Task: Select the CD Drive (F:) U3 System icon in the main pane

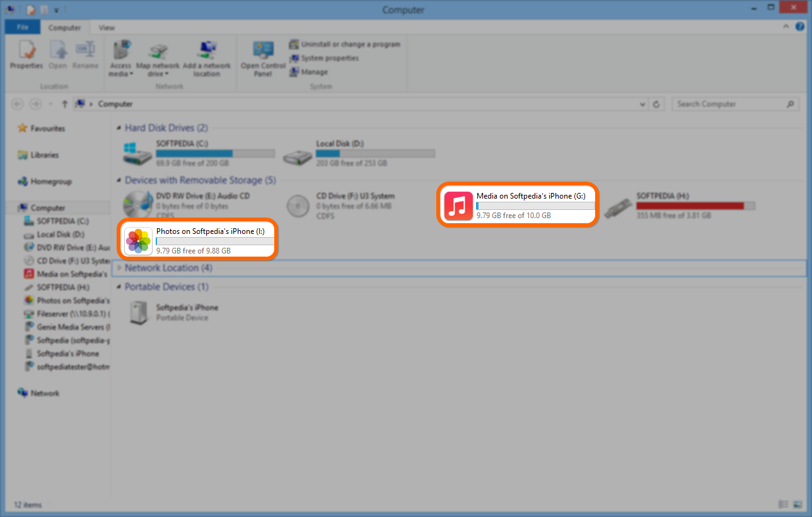Action: 298,206
